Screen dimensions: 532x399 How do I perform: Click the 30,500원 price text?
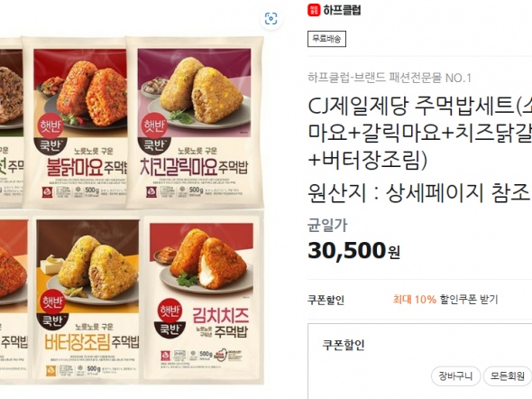pos(353,251)
